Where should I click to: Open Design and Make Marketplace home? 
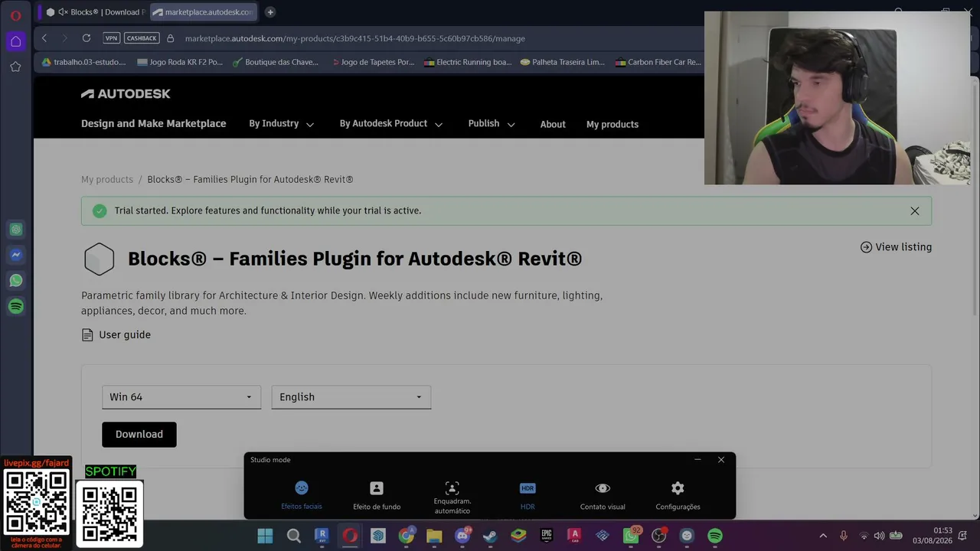154,124
